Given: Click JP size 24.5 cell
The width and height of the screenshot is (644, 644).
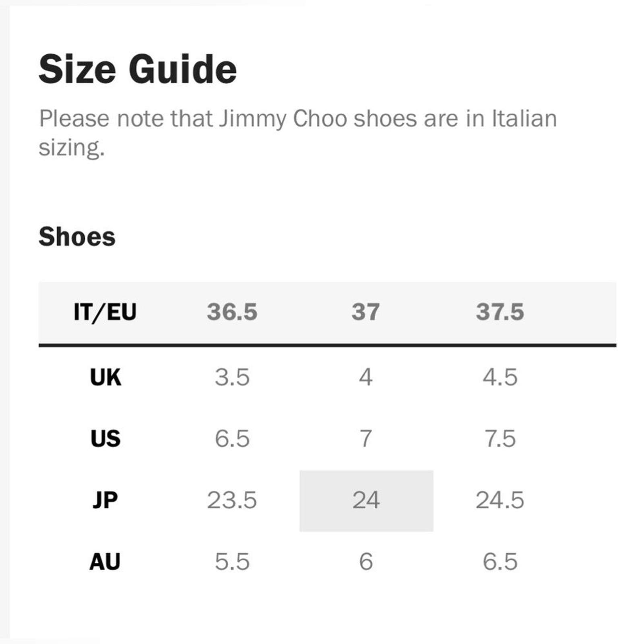Looking at the screenshot, I should pyautogui.click(x=500, y=500).
